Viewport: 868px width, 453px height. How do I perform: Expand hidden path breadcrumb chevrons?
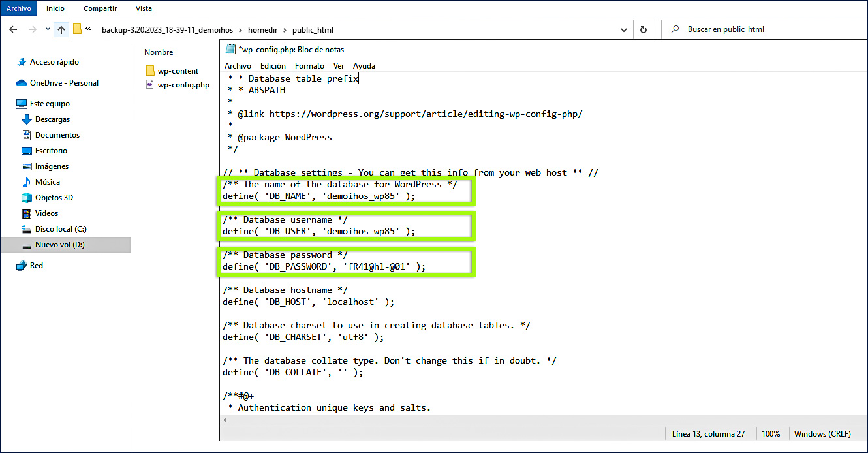point(88,29)
